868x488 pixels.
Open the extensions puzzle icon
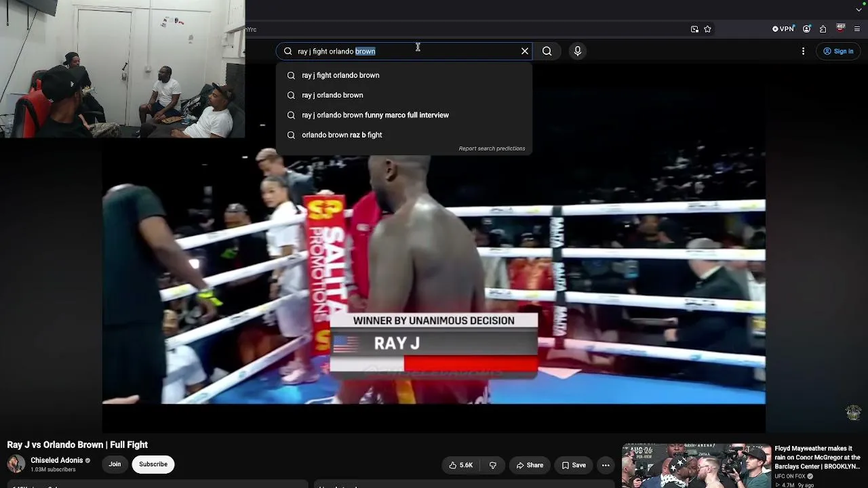pos(823,29)
